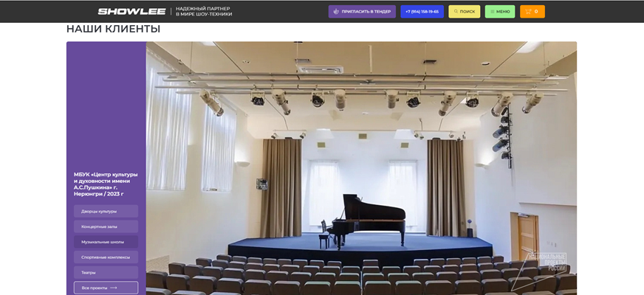Click the Наши клиенты heading
This screenshot has width=644, height=295.
click(x=113, y=29)
